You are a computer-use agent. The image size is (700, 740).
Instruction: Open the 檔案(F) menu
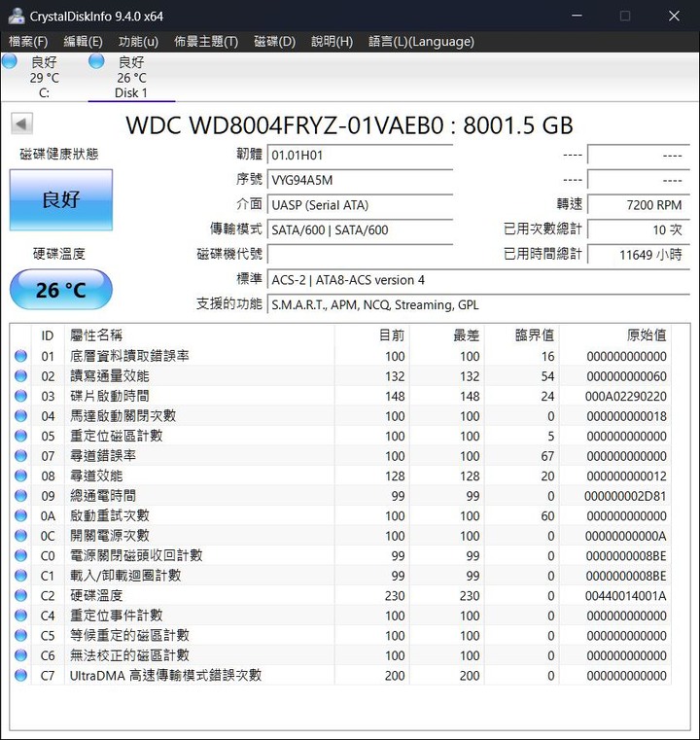[x=28, y=42]
